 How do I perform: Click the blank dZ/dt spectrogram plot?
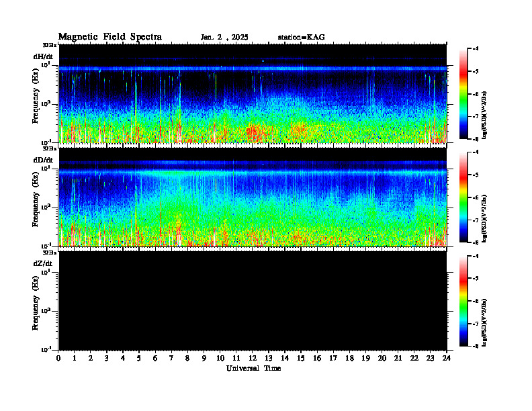pos(253,301)
